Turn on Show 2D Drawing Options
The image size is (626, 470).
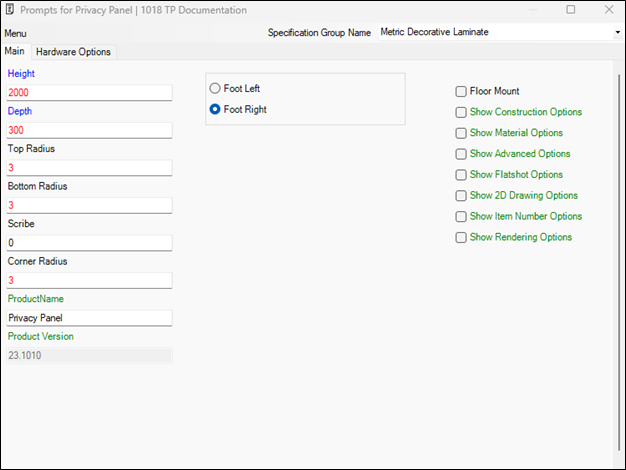(x=461, y=196)
